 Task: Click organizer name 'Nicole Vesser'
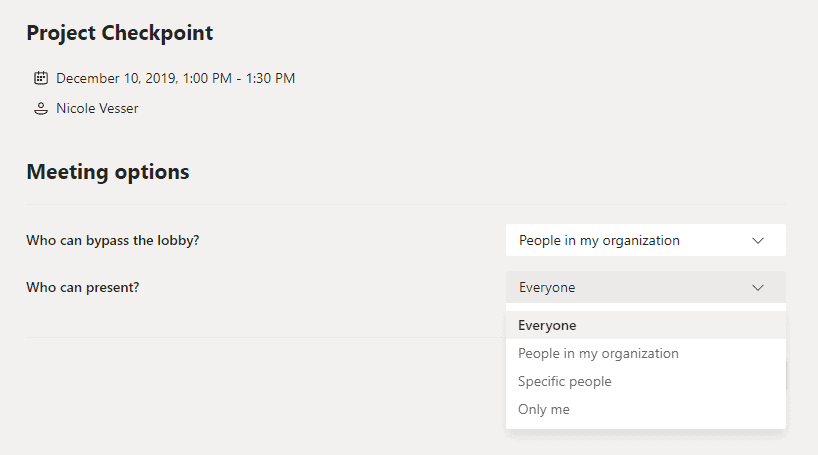pos(97,109)
